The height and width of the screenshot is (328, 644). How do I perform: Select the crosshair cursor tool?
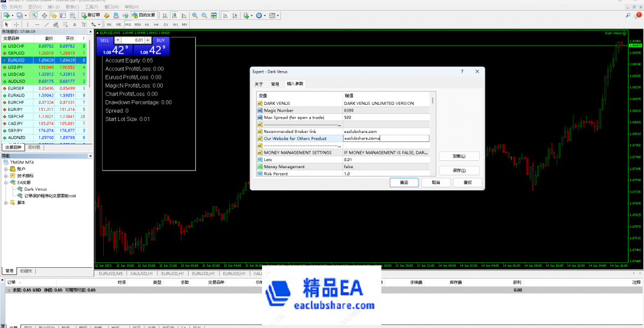16,24
